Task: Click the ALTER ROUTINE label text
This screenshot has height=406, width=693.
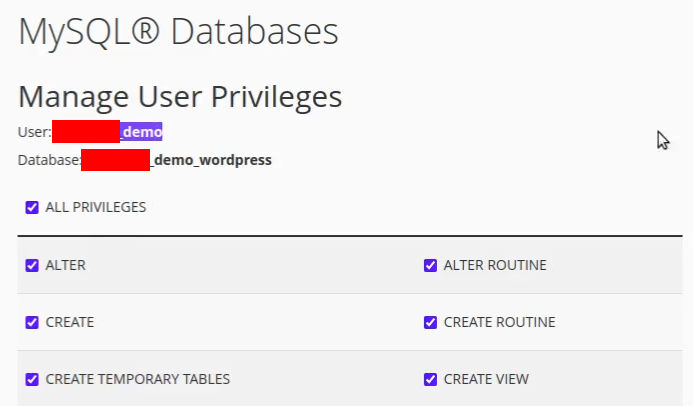Action: [495, 265]
